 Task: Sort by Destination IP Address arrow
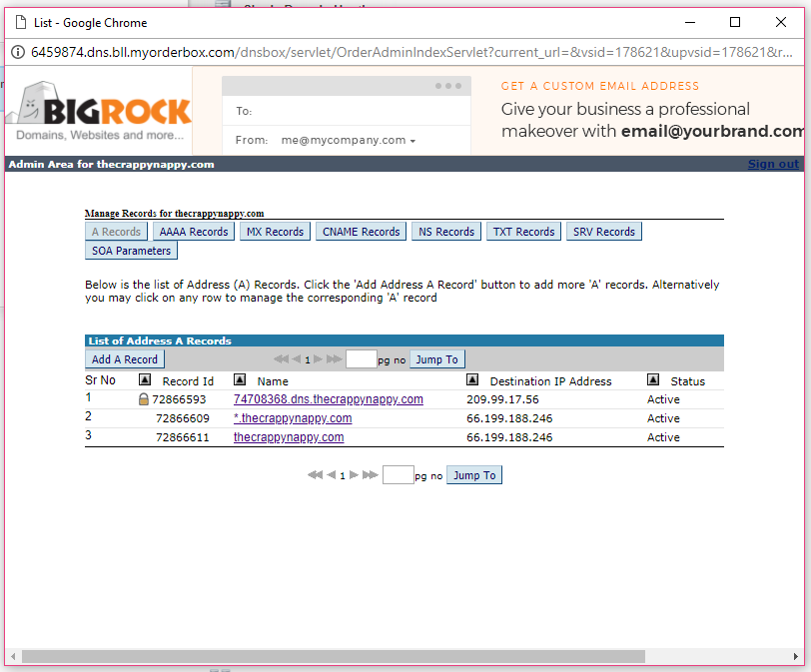tap(472, 380)
